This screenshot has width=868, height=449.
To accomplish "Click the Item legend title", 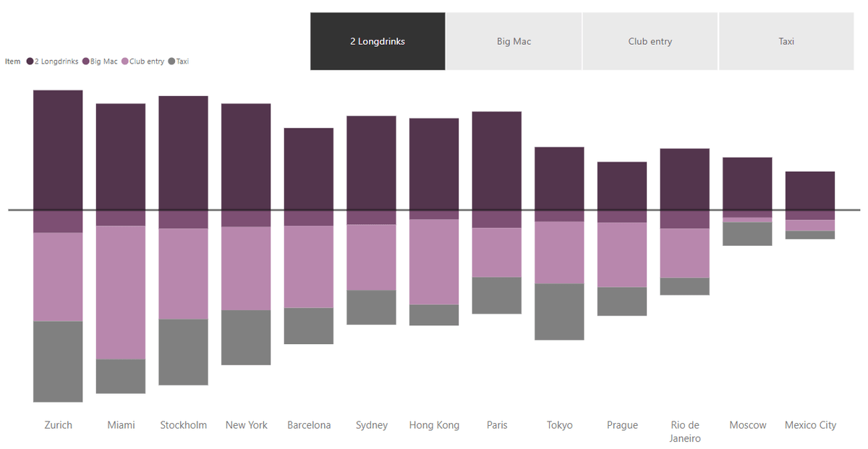I will click(12, 61).
